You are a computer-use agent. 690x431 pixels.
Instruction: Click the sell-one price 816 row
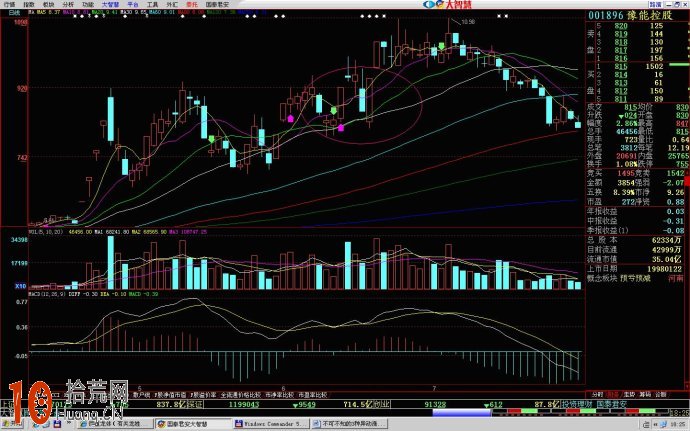pyautogui.click(x=631, y=59)
